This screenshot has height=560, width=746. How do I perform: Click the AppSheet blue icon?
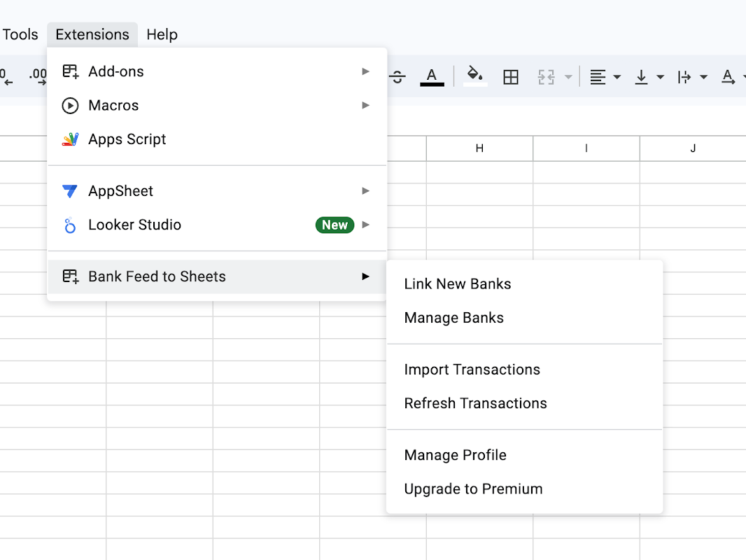70,191
